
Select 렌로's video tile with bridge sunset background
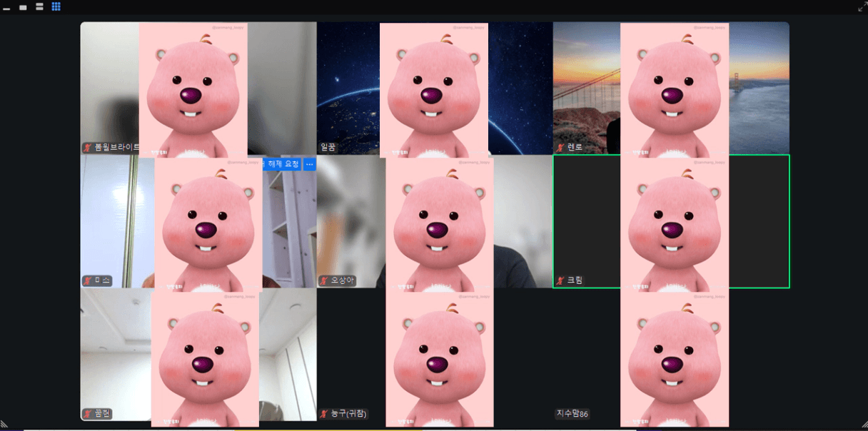coord(671,88)
